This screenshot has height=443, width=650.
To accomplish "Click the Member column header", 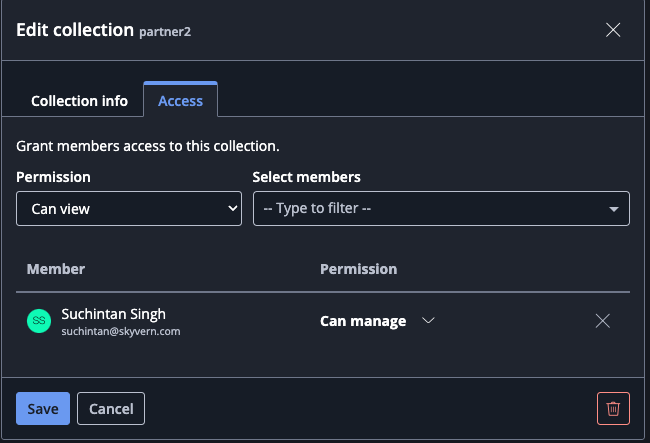I will click(x=56, y=269).
